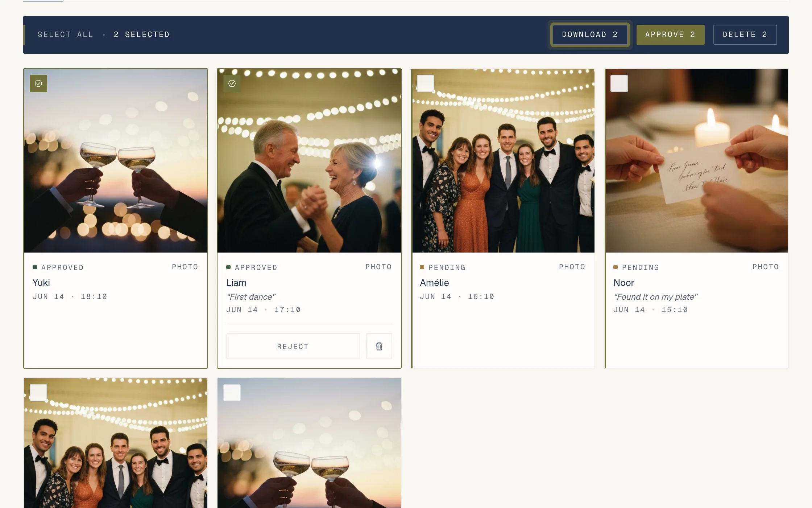Viewport: 812px width, 508px height.
Task: Download the 2 selected items
Action: click(590, 34)
